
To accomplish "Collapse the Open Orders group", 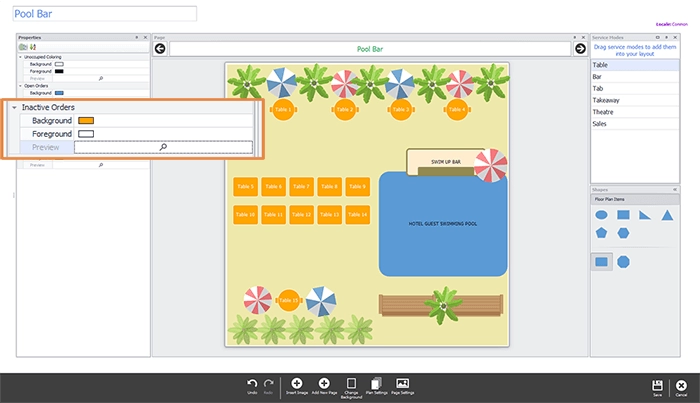I will [x=20, y=86].
